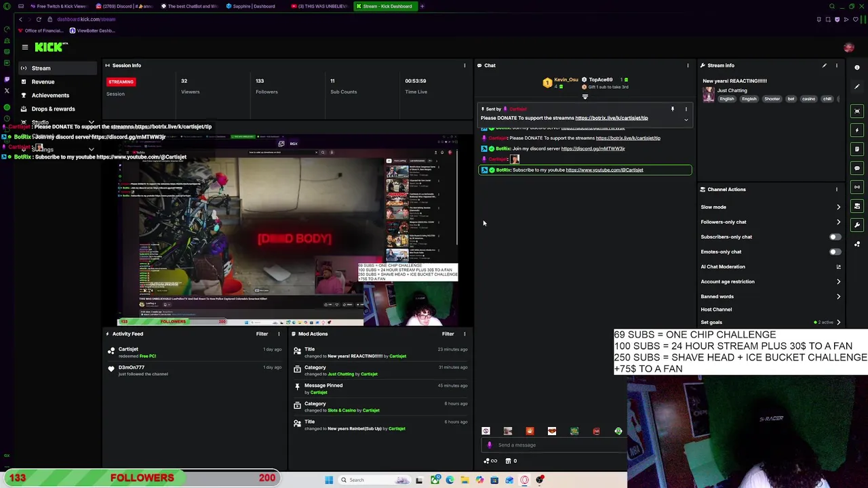Click the points infinity icon below chat input
This screenshot has height=488, width=868.
[x=490, y=461]
